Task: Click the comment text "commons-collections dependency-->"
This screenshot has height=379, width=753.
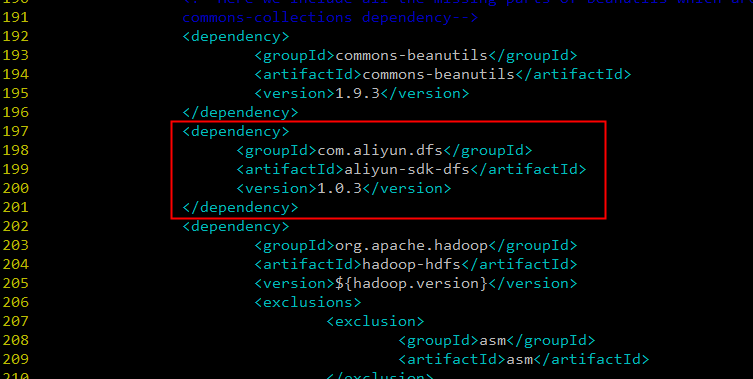Action: [x=330, y=17]
